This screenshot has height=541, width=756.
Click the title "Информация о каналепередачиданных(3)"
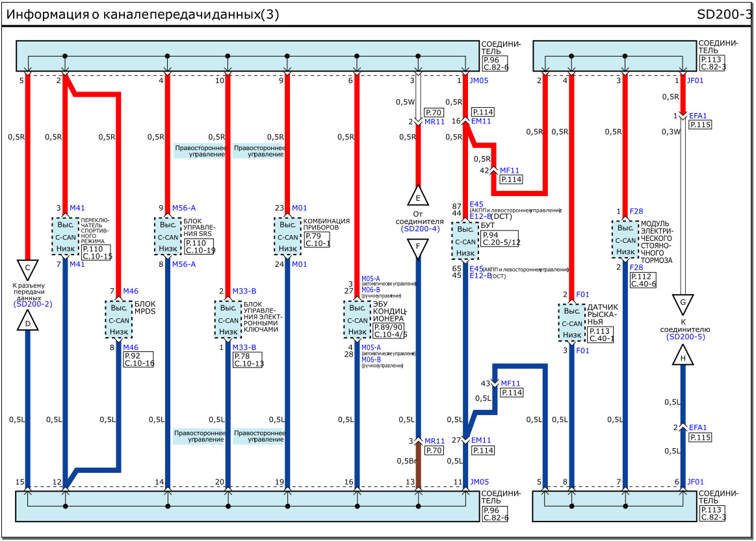143,14
